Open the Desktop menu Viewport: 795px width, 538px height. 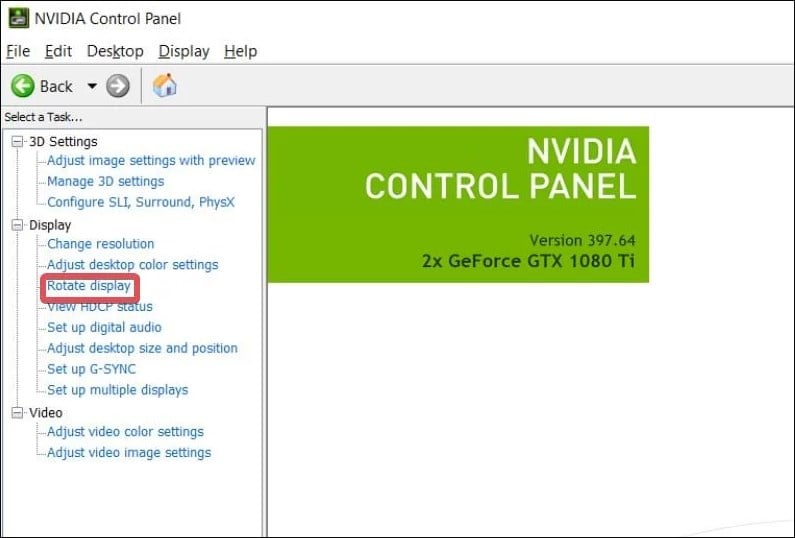(115, 51)
